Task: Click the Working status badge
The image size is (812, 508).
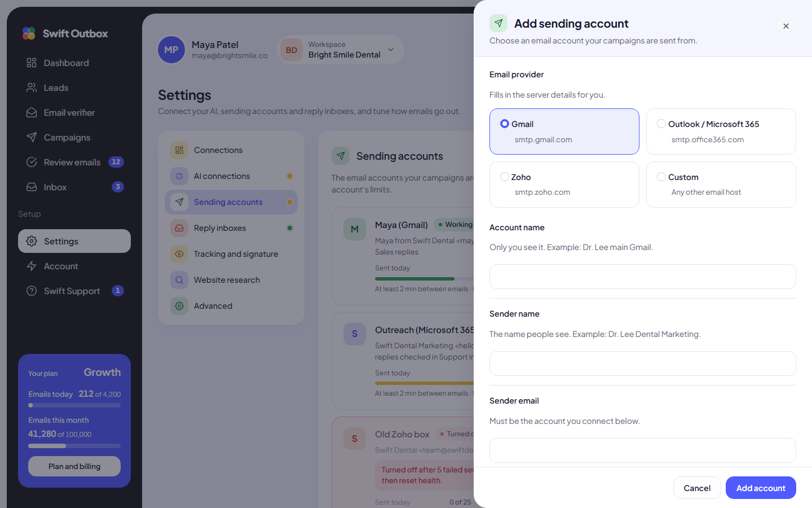Action: 454,225
